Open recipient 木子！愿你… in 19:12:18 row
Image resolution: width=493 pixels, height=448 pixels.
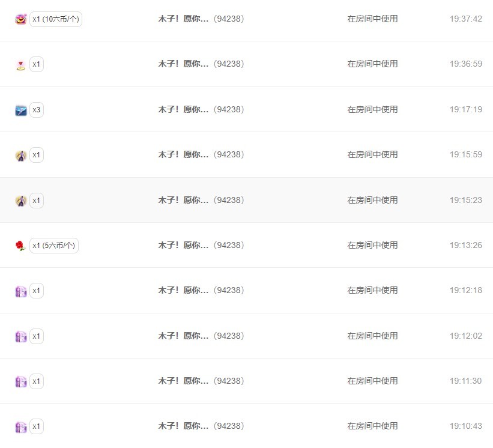click(x=183, y=290)
